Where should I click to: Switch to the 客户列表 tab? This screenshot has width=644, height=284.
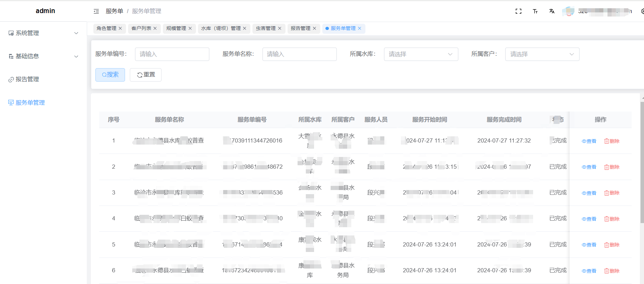pos(141,29)
